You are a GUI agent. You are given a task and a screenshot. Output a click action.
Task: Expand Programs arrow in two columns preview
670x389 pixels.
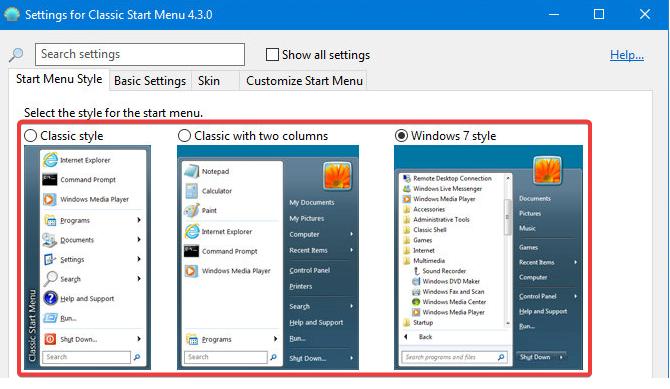[276, 339]
